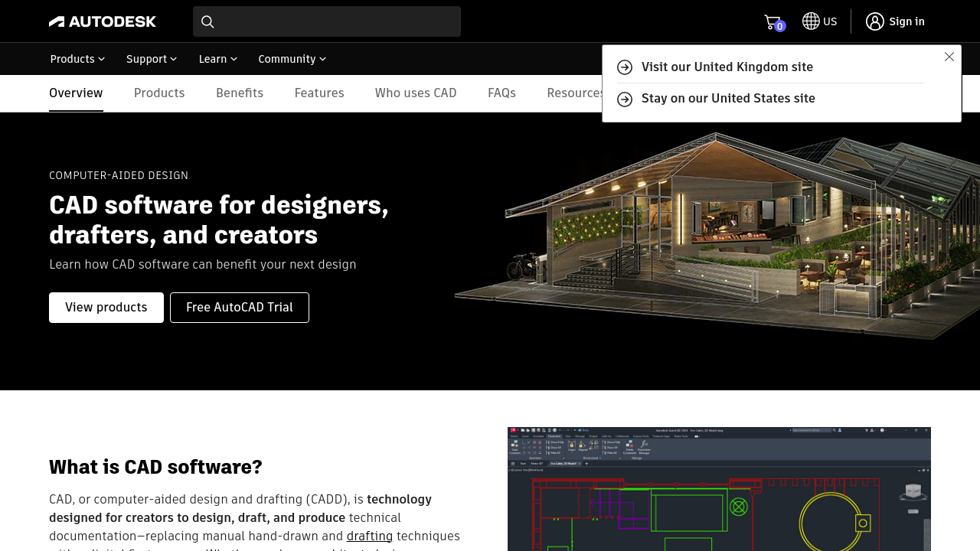Screen dimensions: 980x551
Task: Click the View products button
Action: tap(106, 308)
